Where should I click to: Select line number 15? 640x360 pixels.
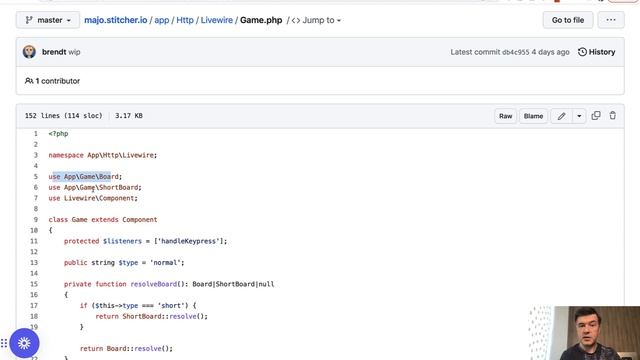coord(34,284)
